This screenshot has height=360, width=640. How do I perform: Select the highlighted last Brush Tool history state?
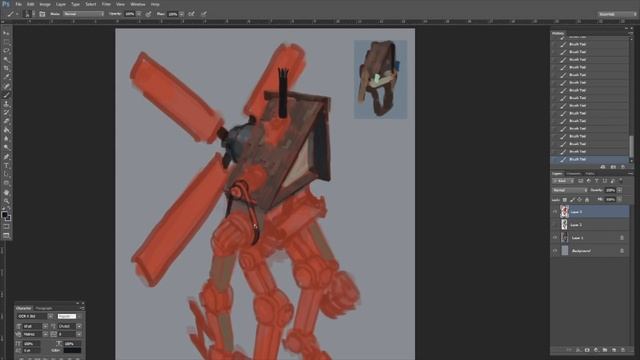[x=589, y=159]
